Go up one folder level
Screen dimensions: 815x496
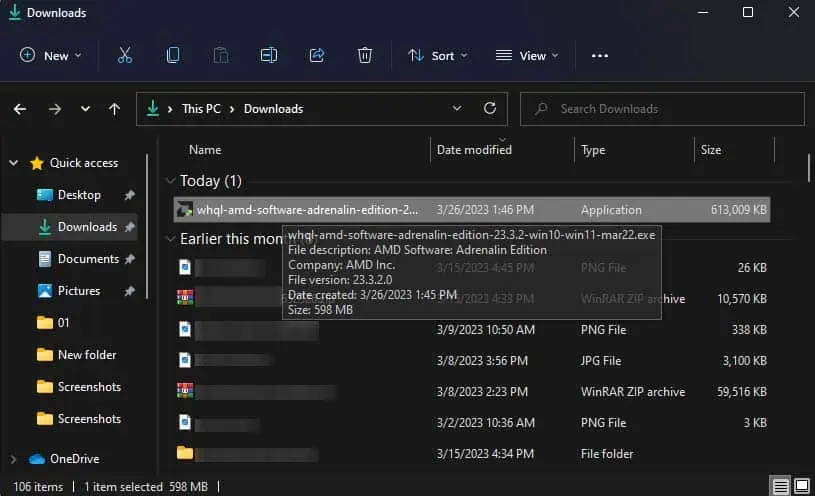[x=114, y=109]
